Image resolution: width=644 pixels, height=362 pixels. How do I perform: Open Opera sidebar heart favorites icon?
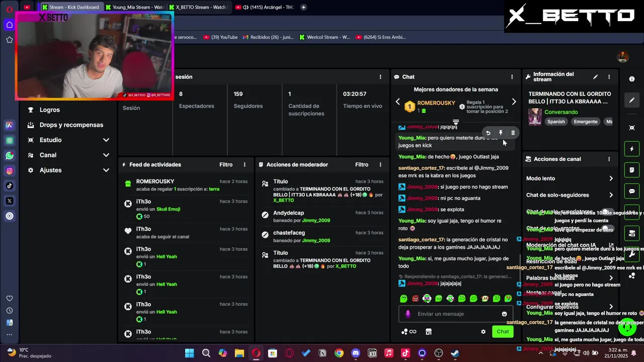pyautogui.click(x=10, y=298)
